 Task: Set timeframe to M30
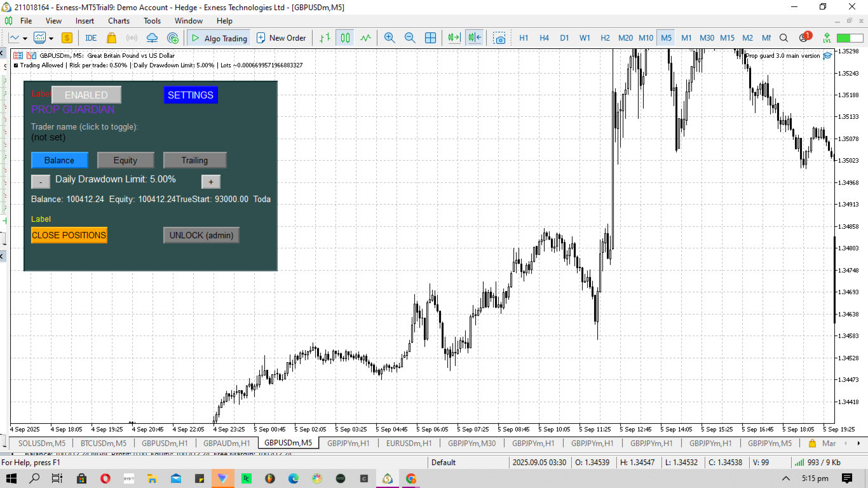pyautogui.click(x=707, y=38)
